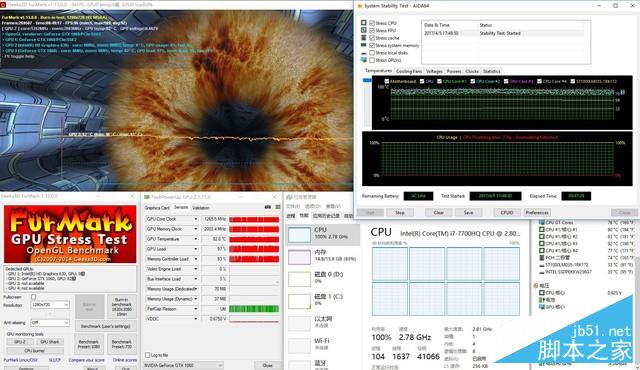Toggle Motherboard graph legend checkbox
640x370 pixels.
(387, 81)
